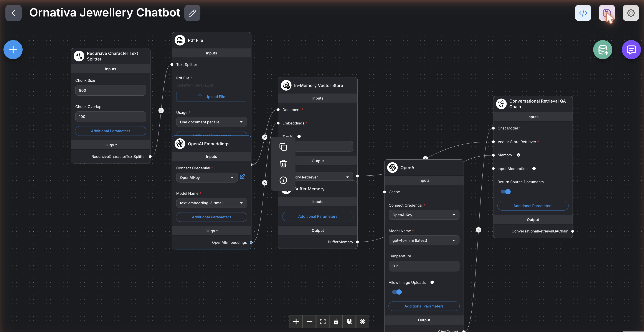Open the text-embedding-3-small model dropdown
This screenshot has width=644, height=332.
(x=211, y=203)
